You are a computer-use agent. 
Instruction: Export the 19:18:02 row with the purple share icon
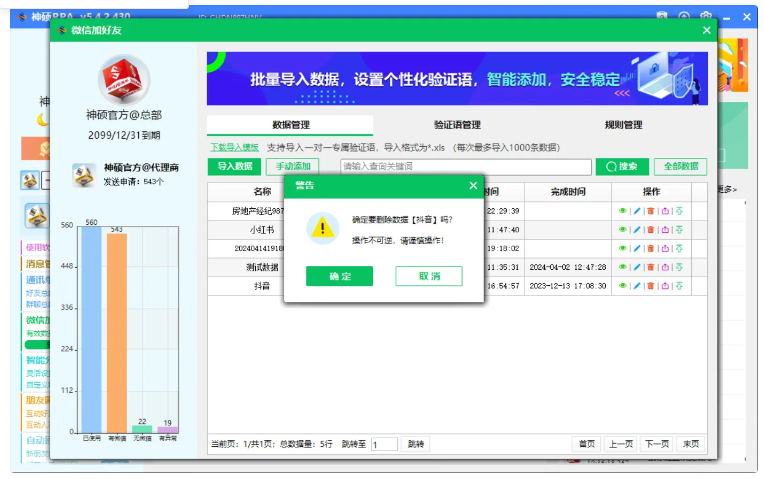tap(665, 249)
